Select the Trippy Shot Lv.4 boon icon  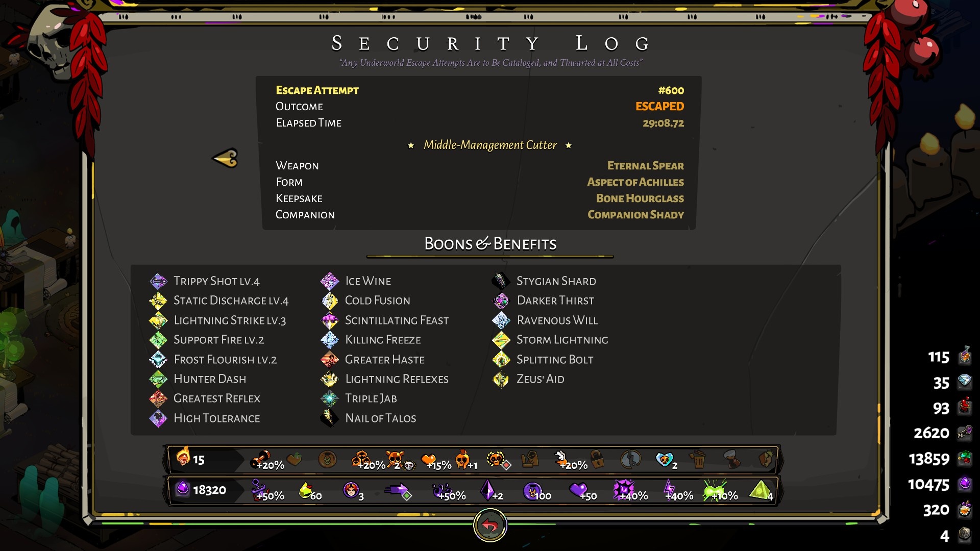(x=158, y=281)
